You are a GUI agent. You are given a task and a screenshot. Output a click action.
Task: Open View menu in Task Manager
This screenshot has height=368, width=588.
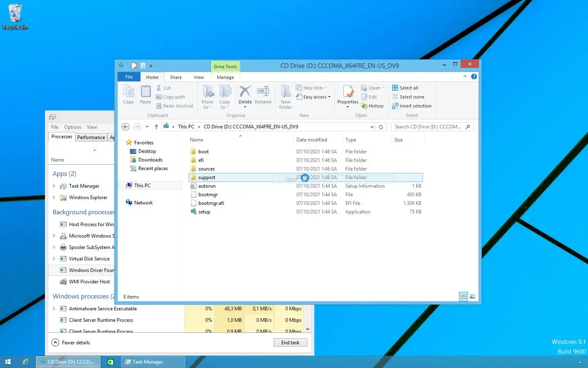[x=92, y=127]
